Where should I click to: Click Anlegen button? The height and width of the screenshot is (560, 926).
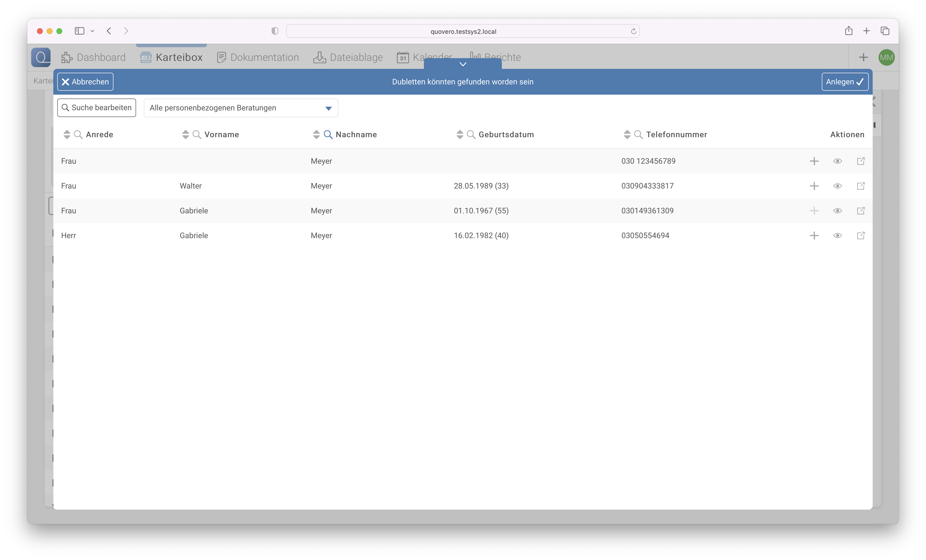pos(845,81)
